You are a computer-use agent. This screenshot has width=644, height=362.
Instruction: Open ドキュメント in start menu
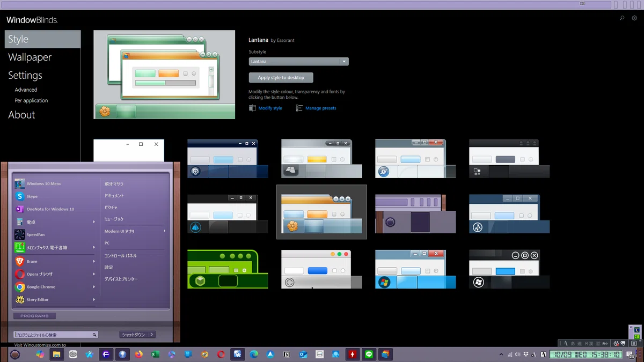114,196
